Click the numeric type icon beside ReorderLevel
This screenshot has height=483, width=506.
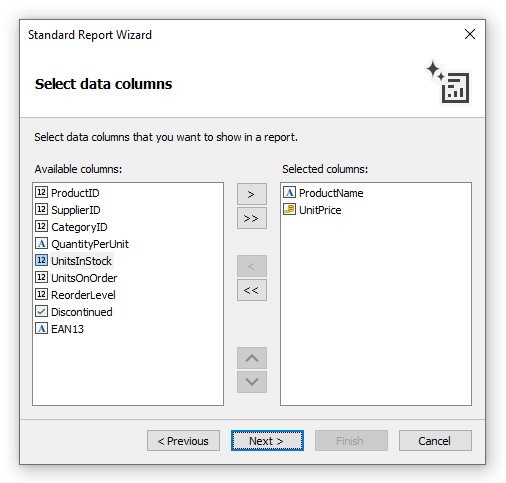coord(41,294)
